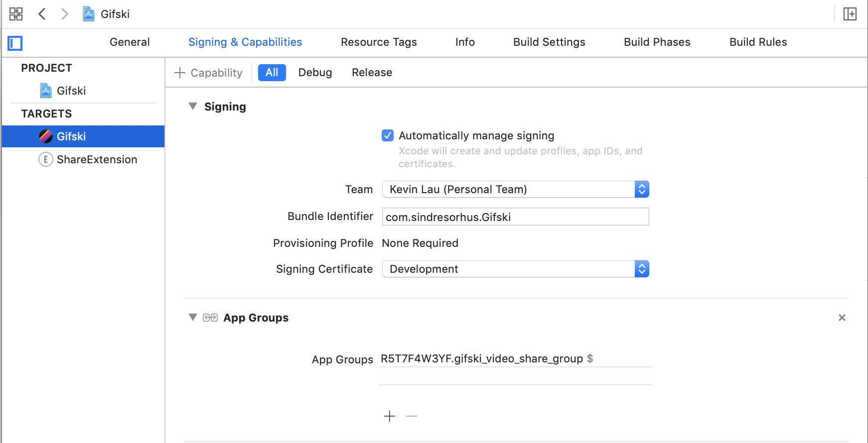868x443 pixels.
Task: Open the Resource Tags tab
Action: pos(379,42)
